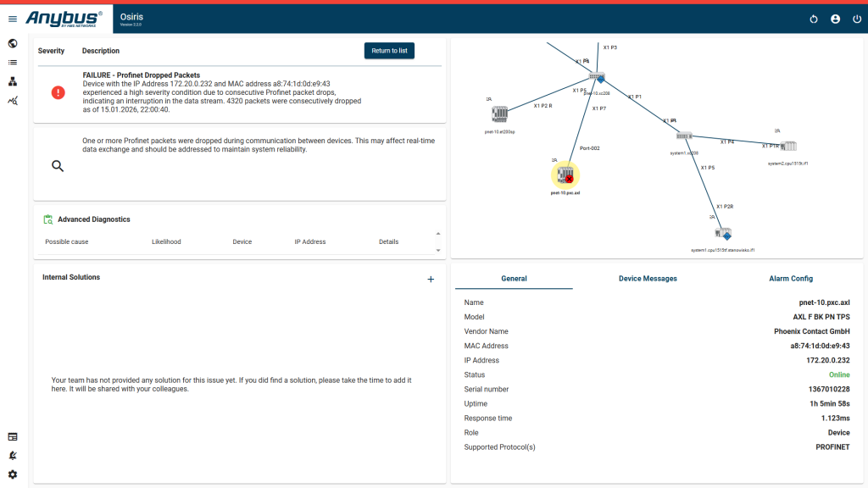Viewport: 868px width, 488px height.
Task: Click the MAC address value a8:74:1d:0d:e9:43
Action: click(820, 346)
